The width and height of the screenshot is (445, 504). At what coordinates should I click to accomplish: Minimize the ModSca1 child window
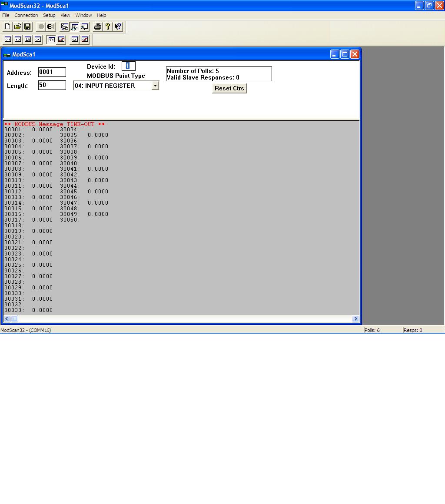click(x=335, y=54)
